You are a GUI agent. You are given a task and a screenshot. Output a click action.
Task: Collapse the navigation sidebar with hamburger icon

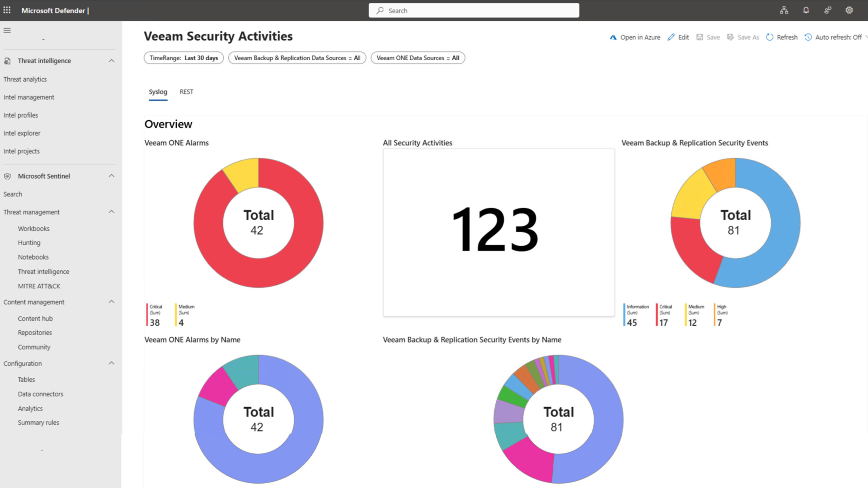(6, 30)
